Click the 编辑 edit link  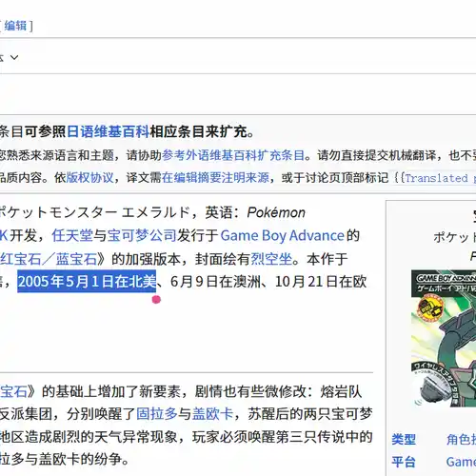[15, 26]
